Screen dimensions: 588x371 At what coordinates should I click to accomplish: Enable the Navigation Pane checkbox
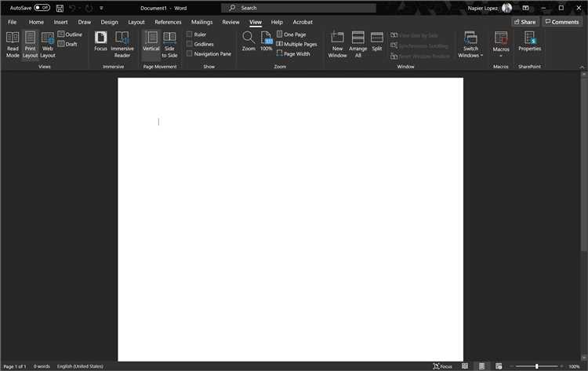pos(190,53)
